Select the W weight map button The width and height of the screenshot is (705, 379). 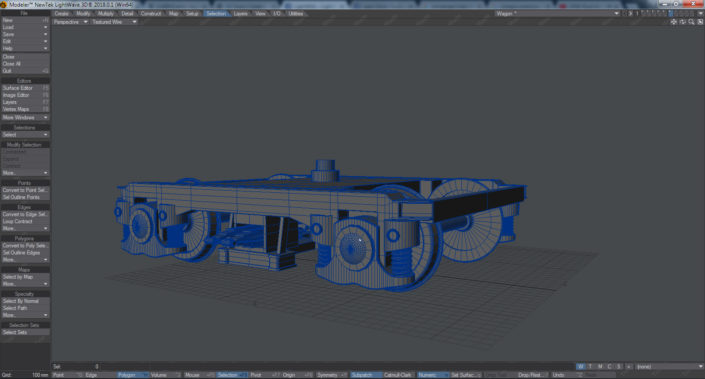tap(580, 366)
